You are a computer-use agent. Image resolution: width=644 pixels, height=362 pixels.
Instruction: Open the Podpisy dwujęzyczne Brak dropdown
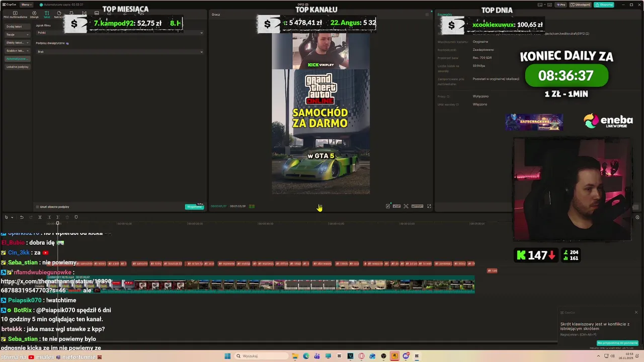(x=120, y=52)
